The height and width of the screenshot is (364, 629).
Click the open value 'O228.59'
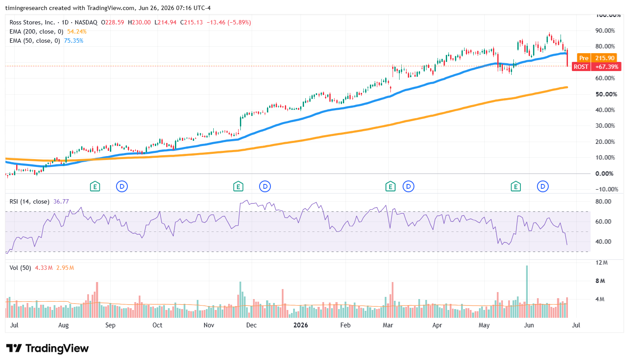(x=113, y=22)
